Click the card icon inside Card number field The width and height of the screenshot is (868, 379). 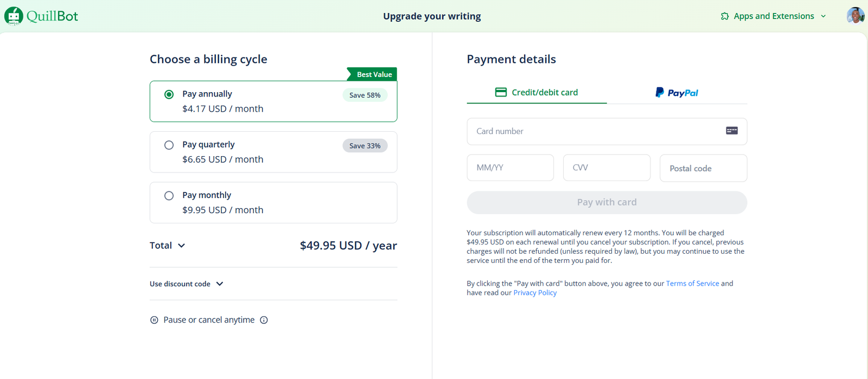coord(732,131)
